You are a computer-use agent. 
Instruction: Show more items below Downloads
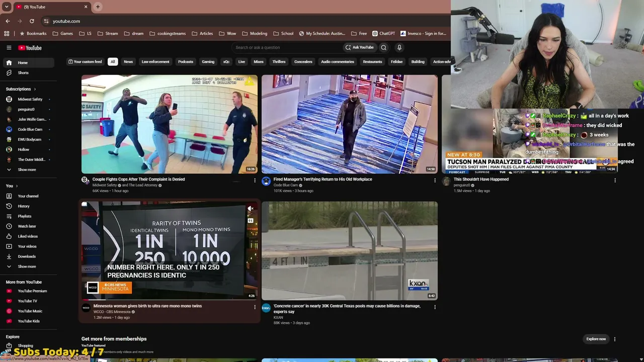28,266
